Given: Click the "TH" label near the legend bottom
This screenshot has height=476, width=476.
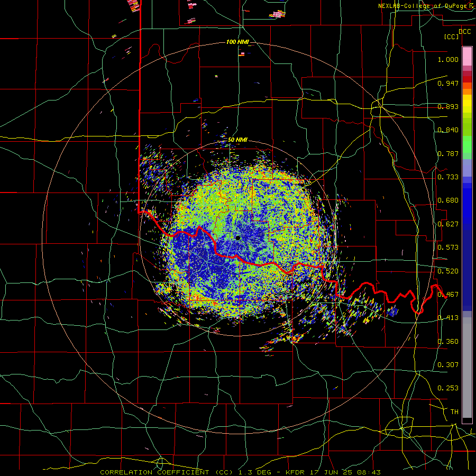Looking at the screenshot, I should pyautogui.click(x=454, y=412).
